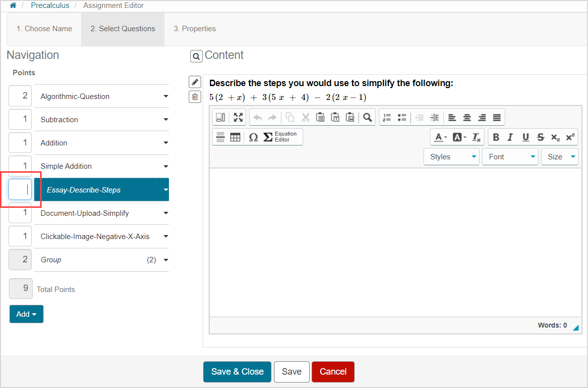Click the points field for Essay-Describe-Steps
This screenshot has width=588, height=388.
[20, 190]
